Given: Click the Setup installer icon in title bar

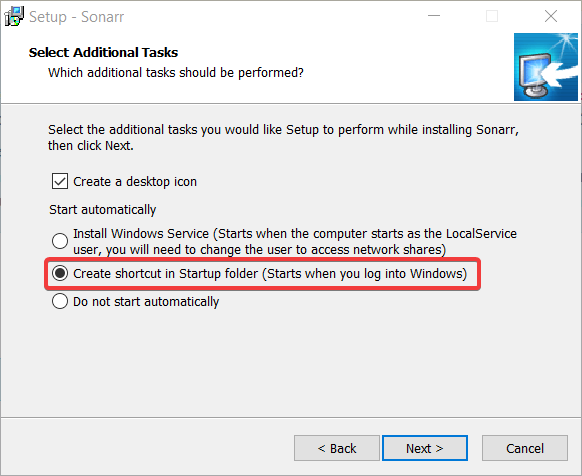Looking at the screenshot, I should point(14,16).
